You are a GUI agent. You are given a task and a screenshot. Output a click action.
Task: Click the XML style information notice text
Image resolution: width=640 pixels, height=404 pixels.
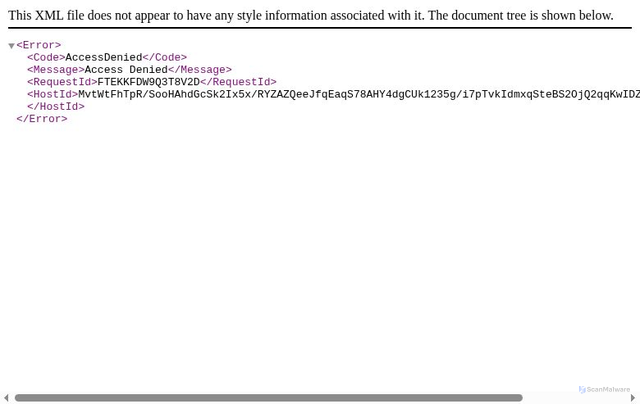(x=311, y=16)
